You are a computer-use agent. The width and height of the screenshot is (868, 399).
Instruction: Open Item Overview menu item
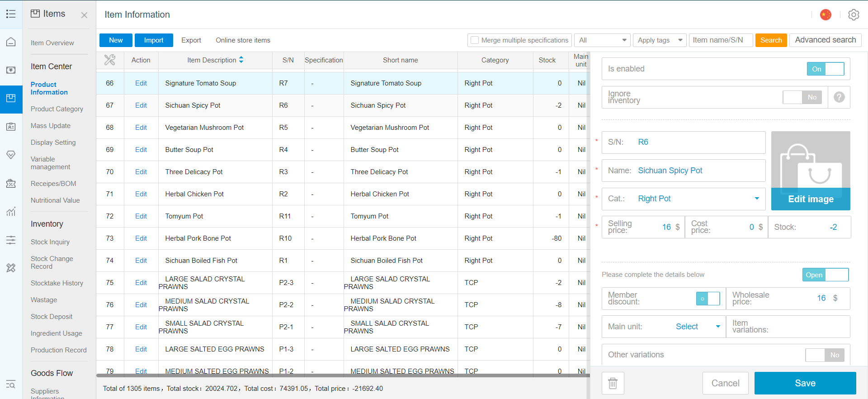52,43
